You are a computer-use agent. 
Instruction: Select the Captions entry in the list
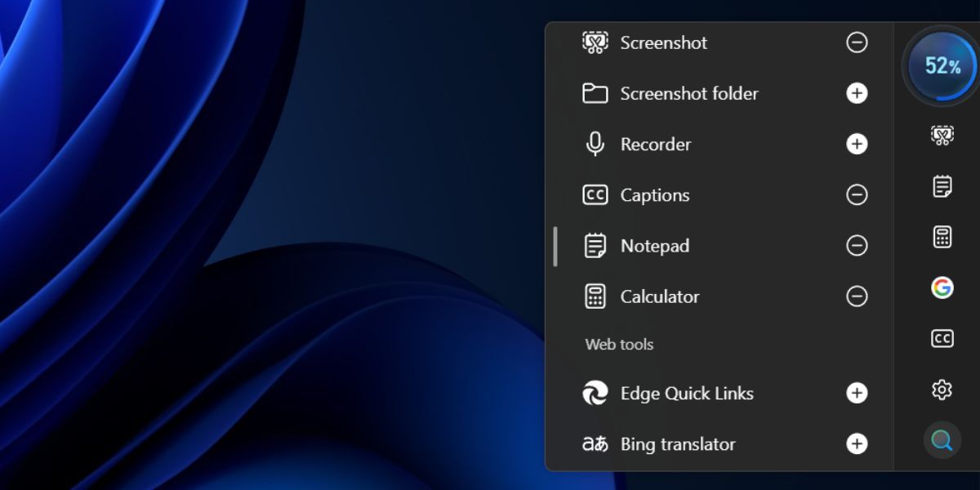tap(656, 194)
